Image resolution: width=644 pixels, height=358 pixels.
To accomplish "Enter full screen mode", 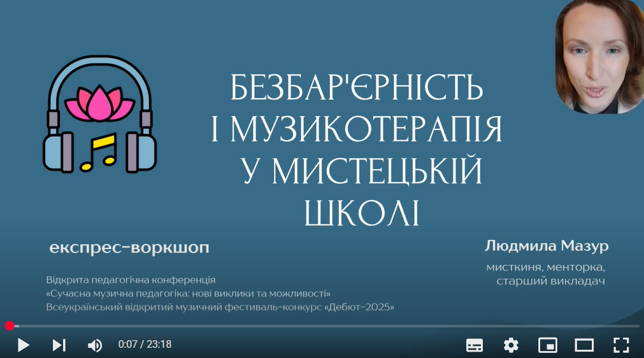I will coord(620,345).
